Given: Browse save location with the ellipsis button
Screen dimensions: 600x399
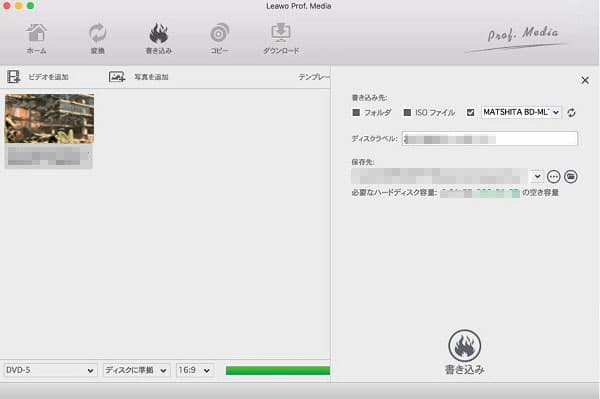Looking at the screenshot, I should (553, 176).
